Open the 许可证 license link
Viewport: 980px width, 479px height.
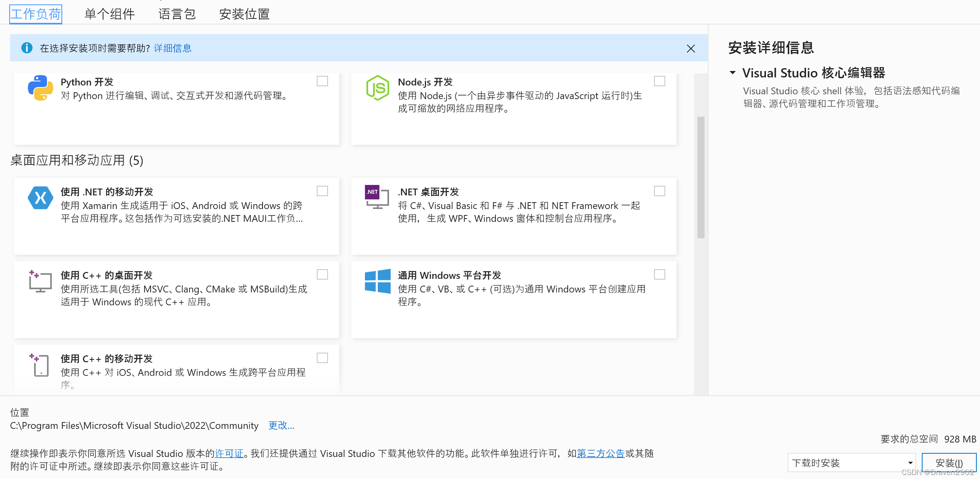coord(229,453)
